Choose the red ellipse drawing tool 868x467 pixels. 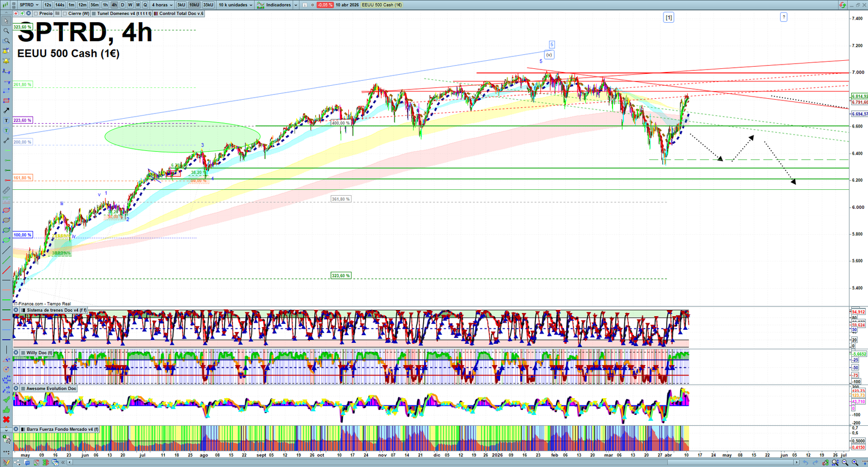click(6, 210)
